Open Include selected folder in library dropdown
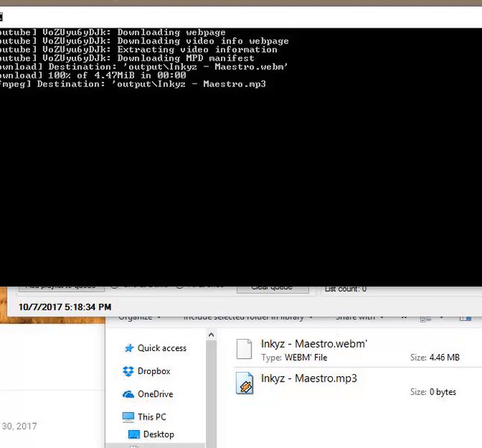 (x=248, y=317)
